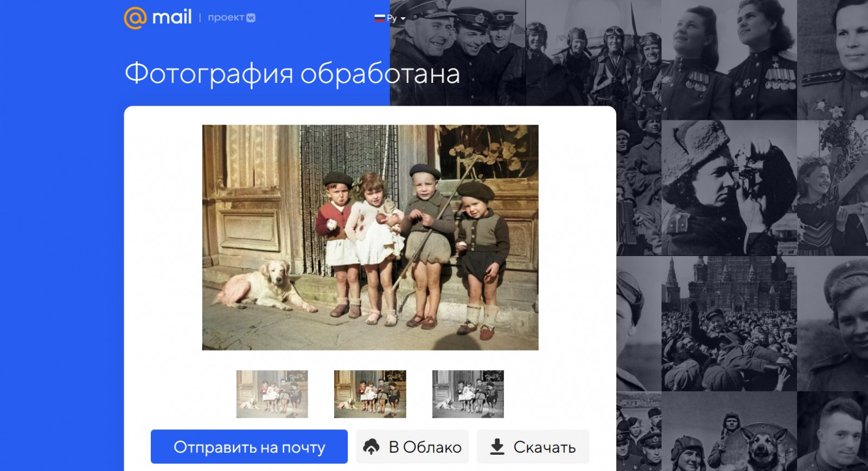Select the black-and-white thumbnail
868x471 pixels.
click(x=468, y=394)
